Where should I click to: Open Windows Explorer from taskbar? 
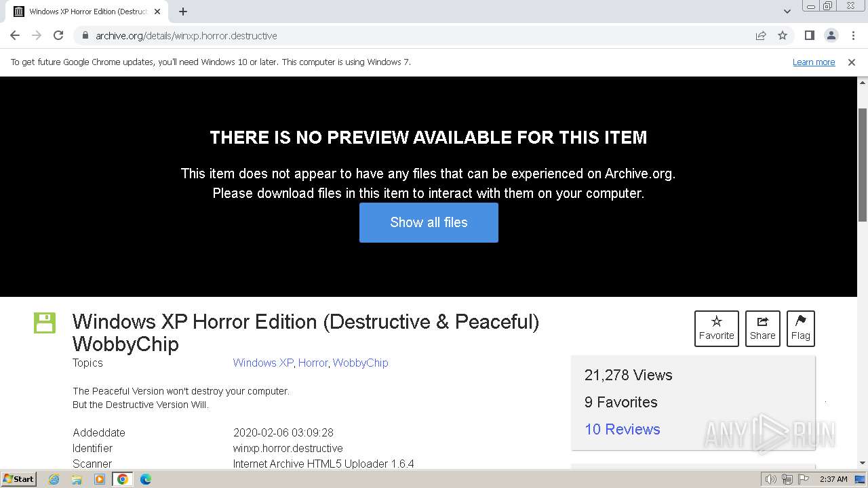pos(77,479)
